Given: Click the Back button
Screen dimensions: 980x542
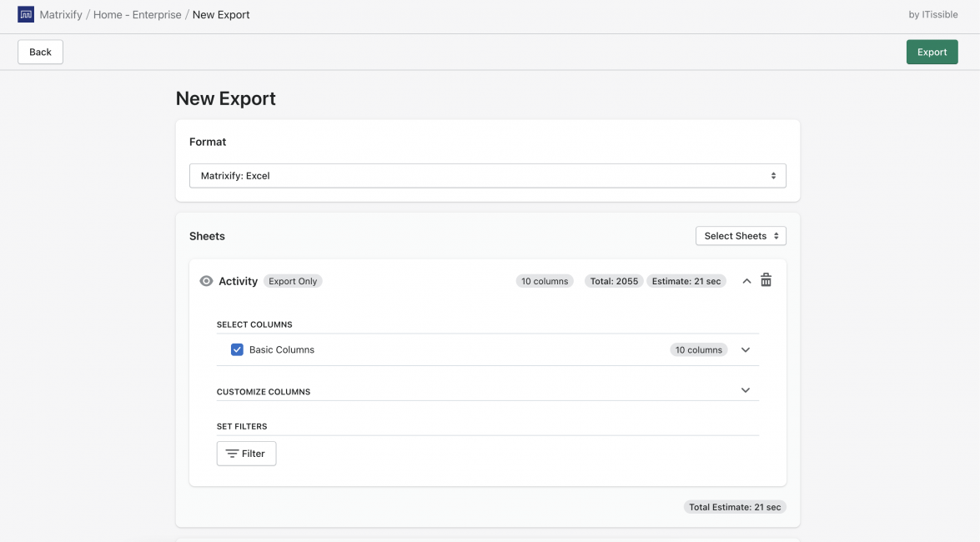Looking at the screenshot, I should [40, 51].
